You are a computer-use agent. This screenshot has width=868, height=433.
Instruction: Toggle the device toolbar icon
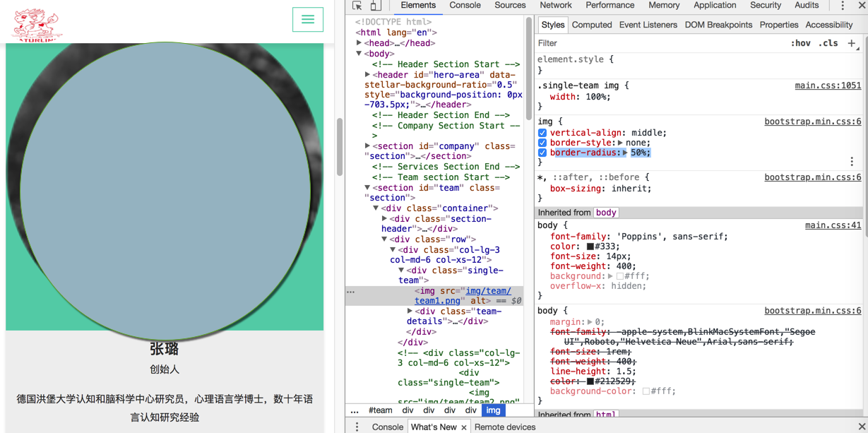point(376,6)
